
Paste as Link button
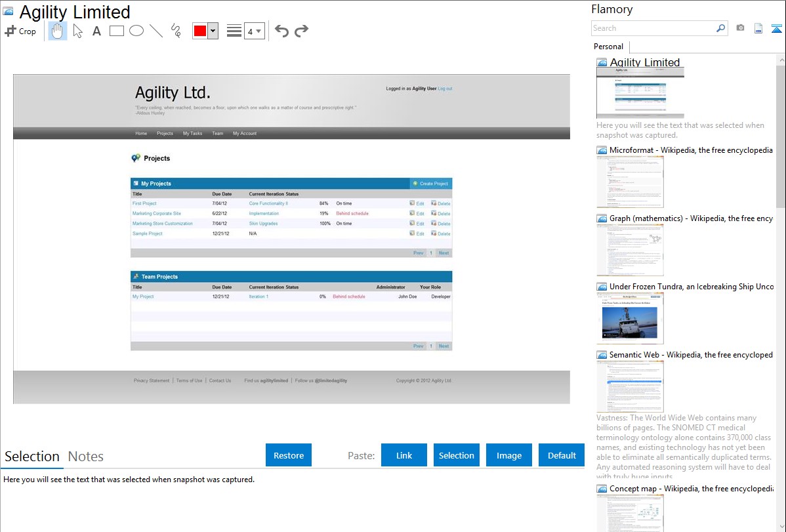pyautogui.click(x=404, y=455)
